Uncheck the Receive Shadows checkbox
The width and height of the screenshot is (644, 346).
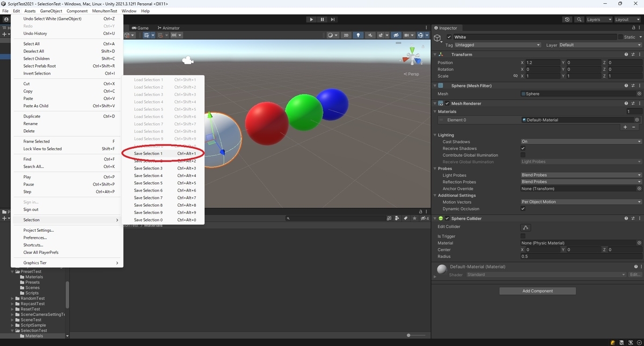point(523,149)
